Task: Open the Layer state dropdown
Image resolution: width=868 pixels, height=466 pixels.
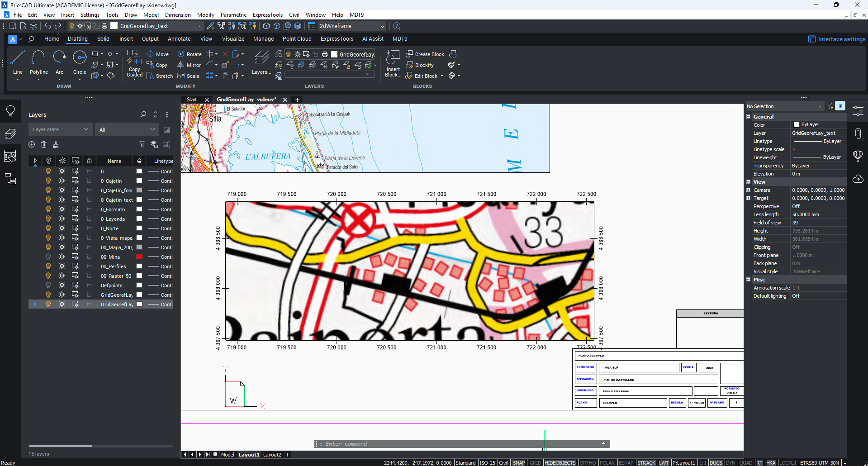Action: click(61, 130)
